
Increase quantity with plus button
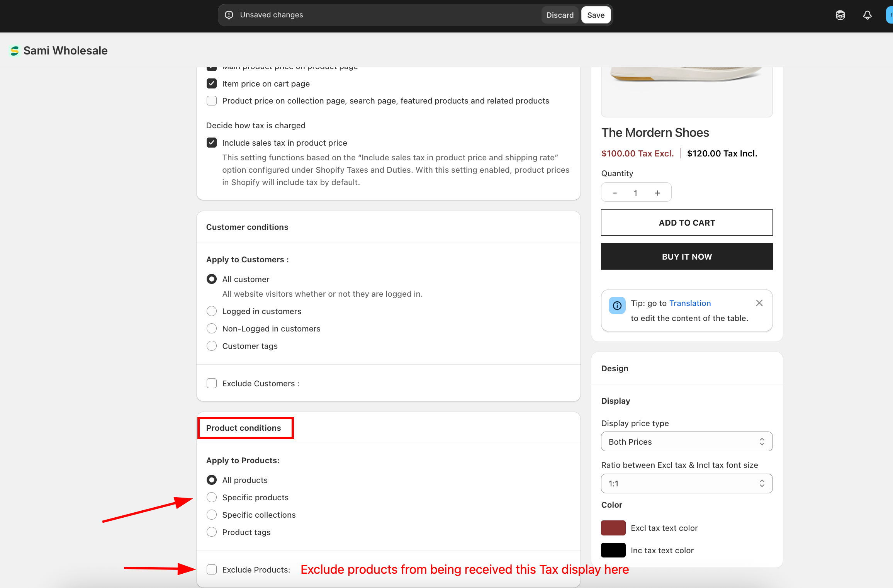coord(657,193)
